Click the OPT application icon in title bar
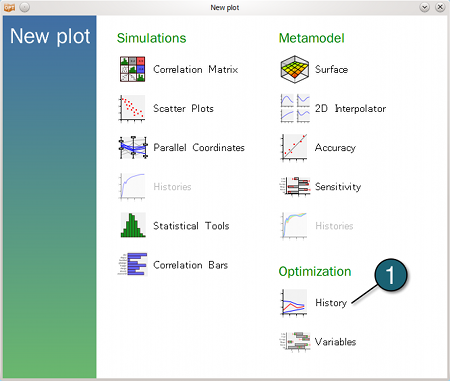This screenshot has width=450, height=381. [x=9, y=7]
